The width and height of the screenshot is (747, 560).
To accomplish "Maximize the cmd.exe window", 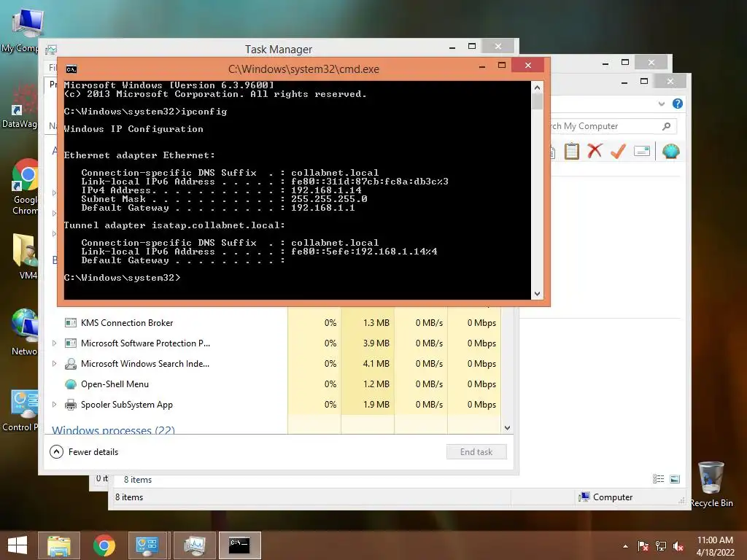I will (502, 65).
